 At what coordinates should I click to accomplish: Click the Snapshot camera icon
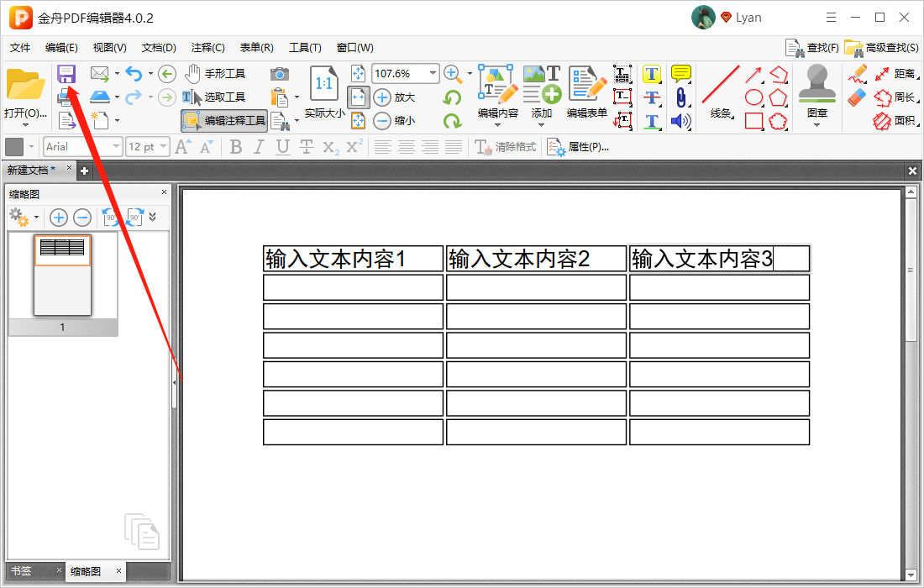pos(280,74)
